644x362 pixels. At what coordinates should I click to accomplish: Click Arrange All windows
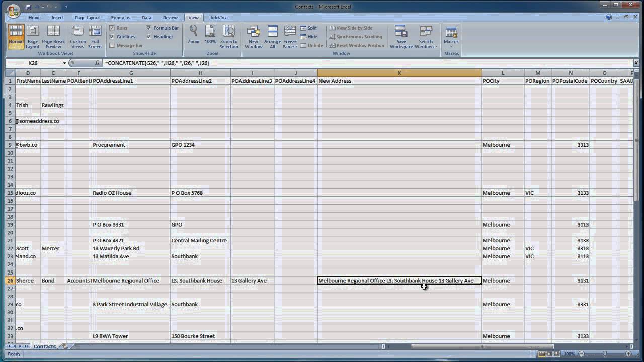[x=272, y=37]
